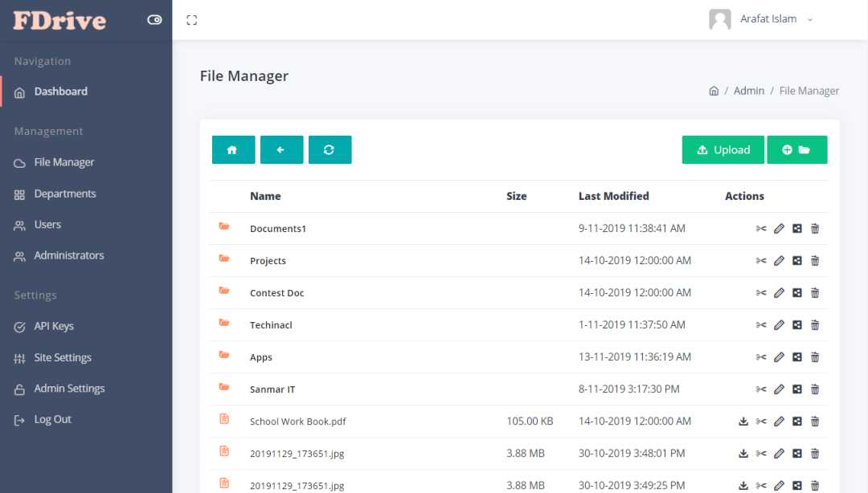Click Log Out in the sidebar
Viewport: 868px width, 493px height.
(52, 419)
